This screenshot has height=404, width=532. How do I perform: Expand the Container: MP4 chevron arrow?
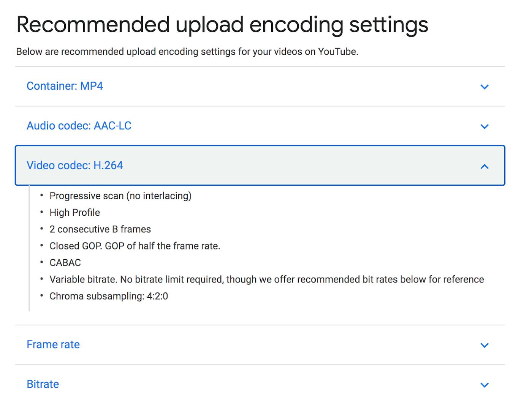[484, 87]
